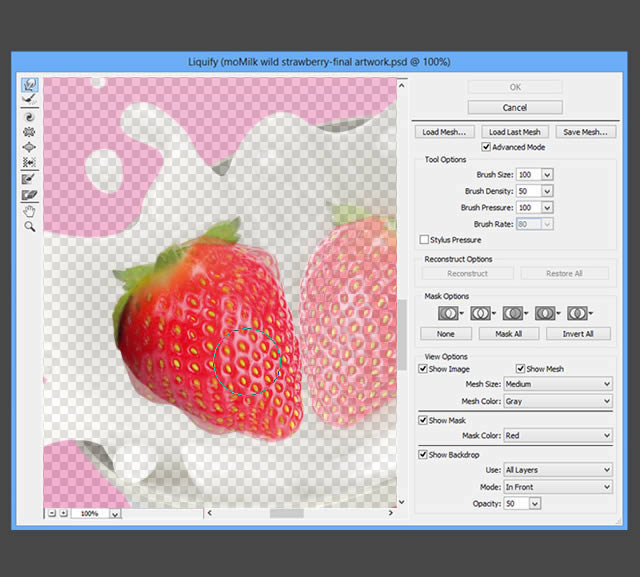Select the Freeze Mask tool
This screenshot has width=640, height=577.
pyautogui.click(x=29, y=179)
